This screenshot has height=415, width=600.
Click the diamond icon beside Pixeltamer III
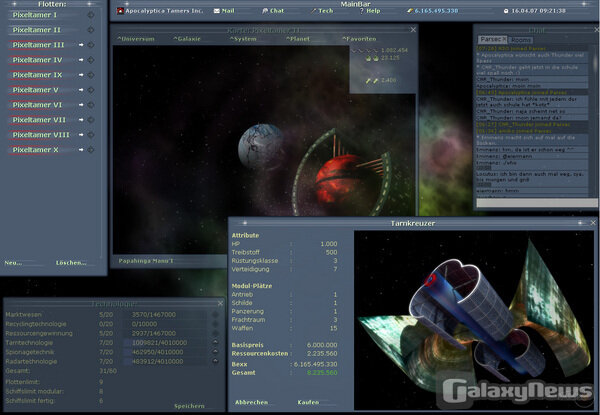click(91, 45)
